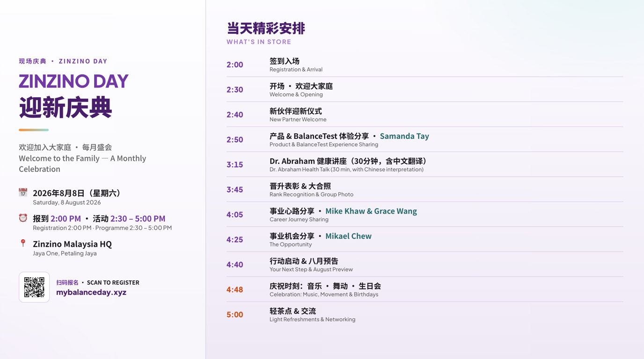Click the 当天精彩安排 heading

point(266,28)
